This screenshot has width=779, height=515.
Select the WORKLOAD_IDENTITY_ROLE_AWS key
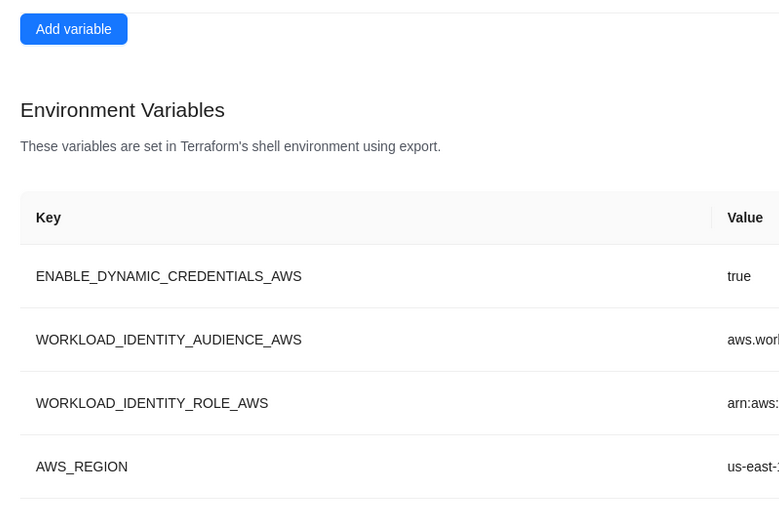[x=152, y=403]
